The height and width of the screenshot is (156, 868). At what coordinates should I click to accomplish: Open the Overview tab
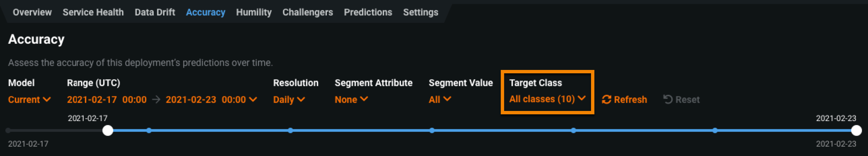click(x=32, y=12)
